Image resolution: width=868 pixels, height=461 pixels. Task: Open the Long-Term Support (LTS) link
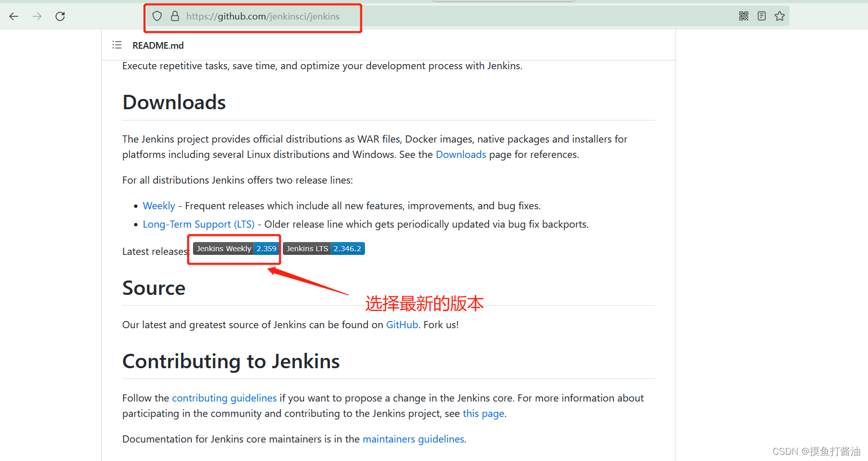[199, 224]
